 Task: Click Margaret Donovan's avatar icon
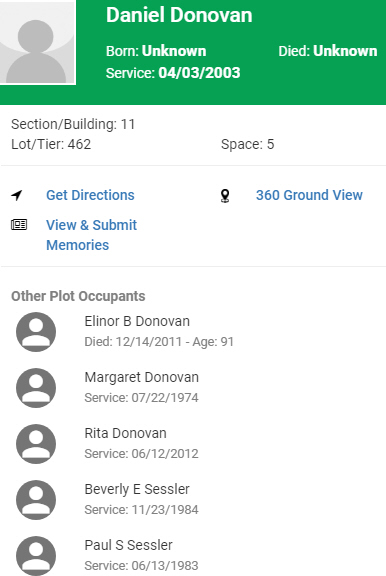(x=36, y=388)
